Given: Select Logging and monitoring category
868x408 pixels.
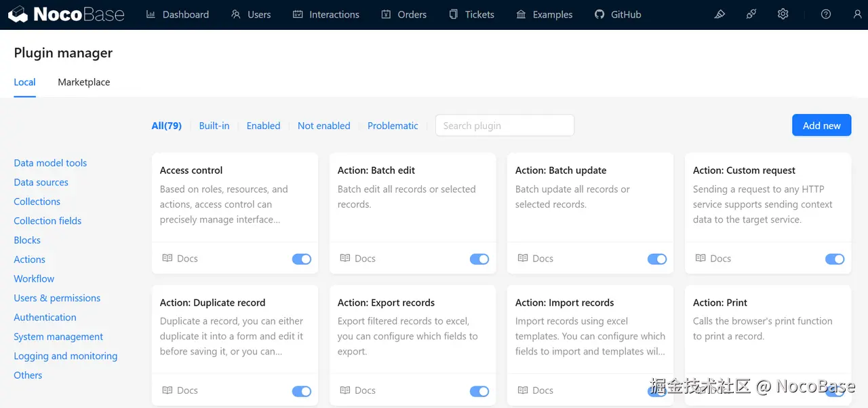Looking at the screenshot, I should pos(65,356).
